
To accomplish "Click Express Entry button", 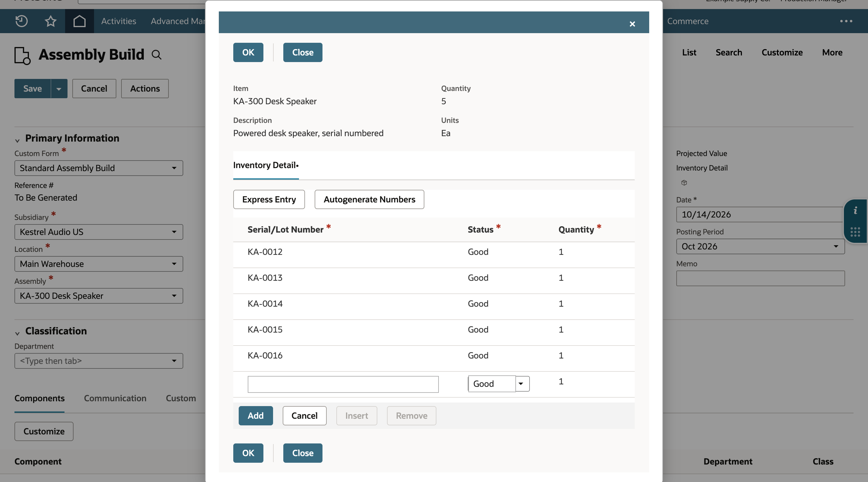I will [269, 199].
